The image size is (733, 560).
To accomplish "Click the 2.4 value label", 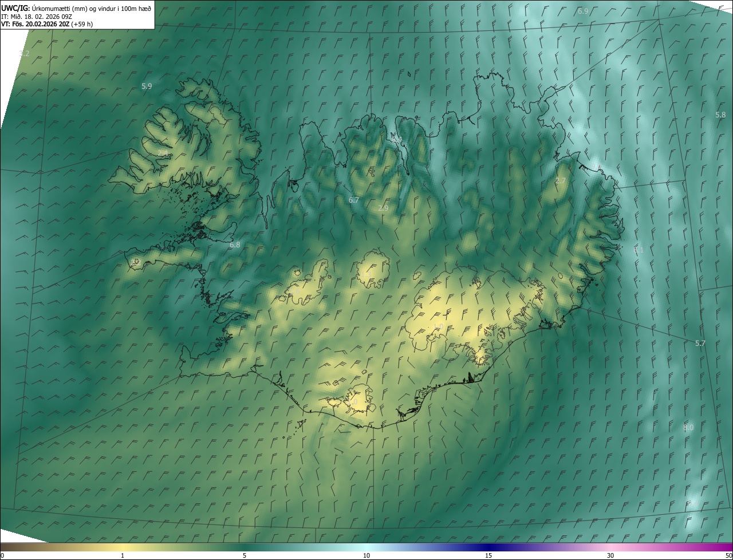I will click(x=164, y=153).
